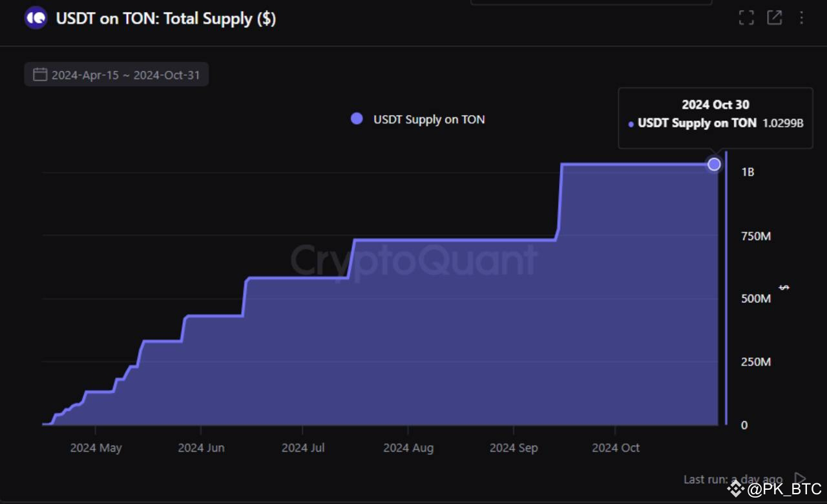Enter fullscreen chart view
The image size is (827, 504).
click(746, 18)
